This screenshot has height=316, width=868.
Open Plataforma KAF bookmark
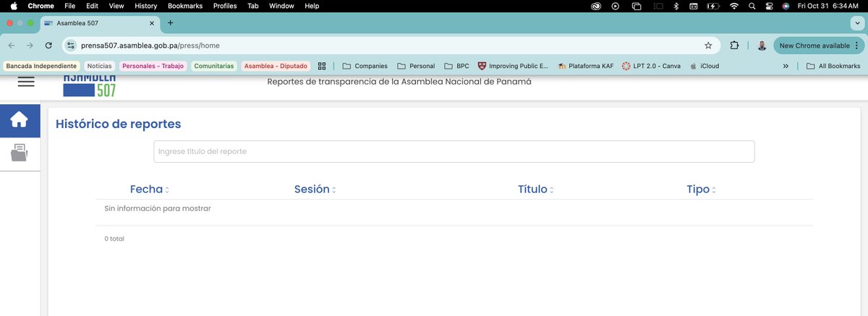(x=585, y=66)
